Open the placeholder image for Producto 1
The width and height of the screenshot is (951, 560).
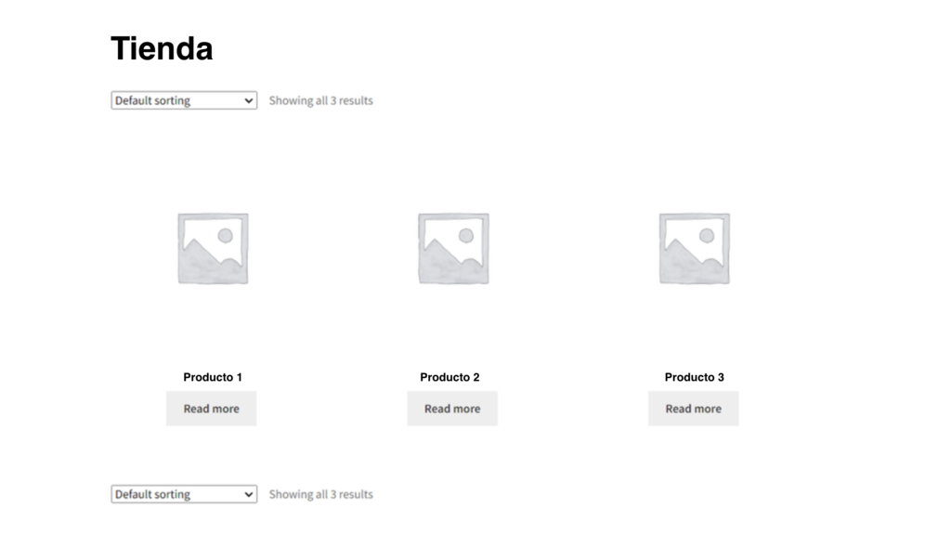tap(212, 246)
